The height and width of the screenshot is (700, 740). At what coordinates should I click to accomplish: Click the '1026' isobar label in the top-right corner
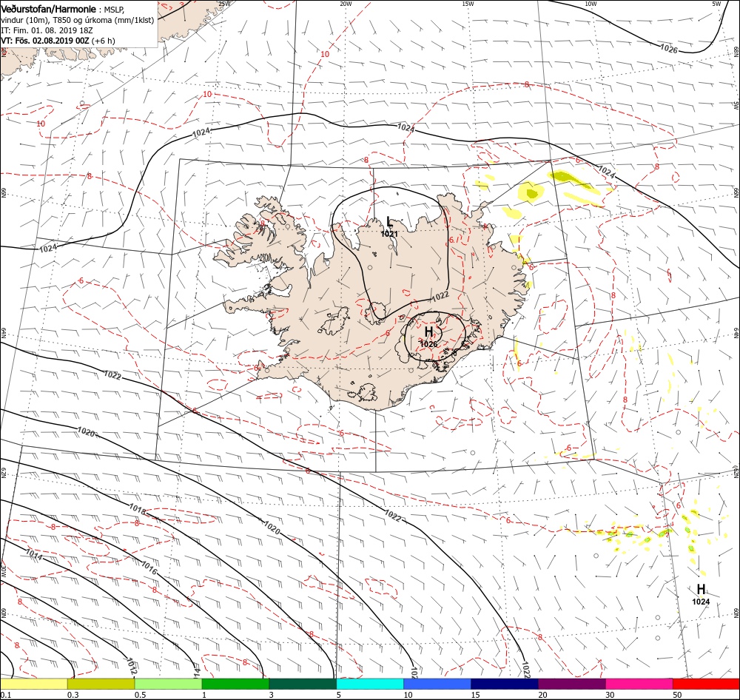[x=668, y=48]
